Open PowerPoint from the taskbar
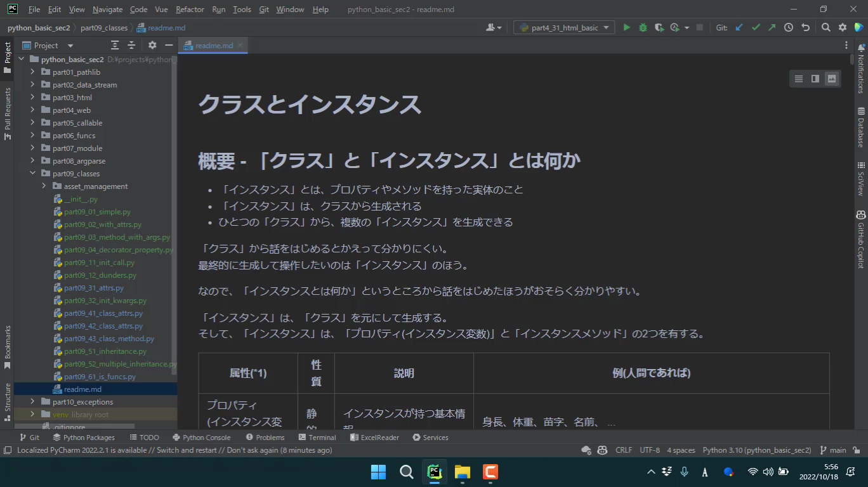This screenshot has width=868, height=487. pyautogui.click(x=489, y=472)
